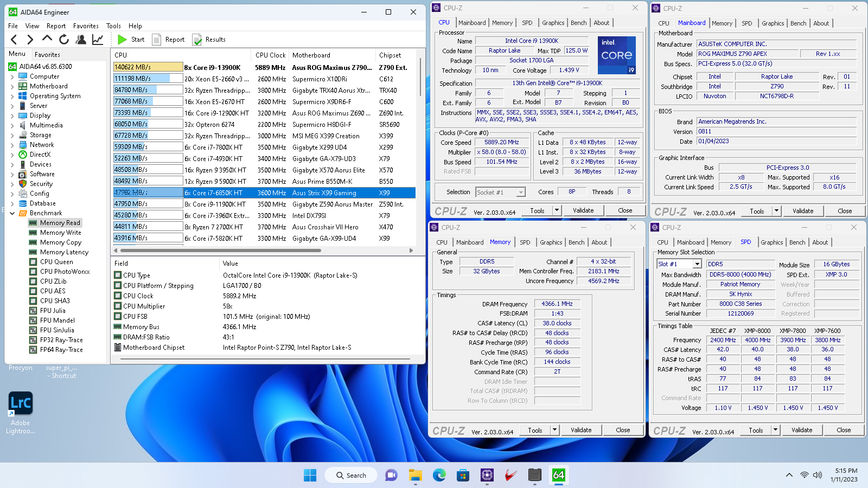Screen dimensions: 868x488
Task: Select the 16x Ryzen 9 3950X HT row
Action: pos(264,170)
